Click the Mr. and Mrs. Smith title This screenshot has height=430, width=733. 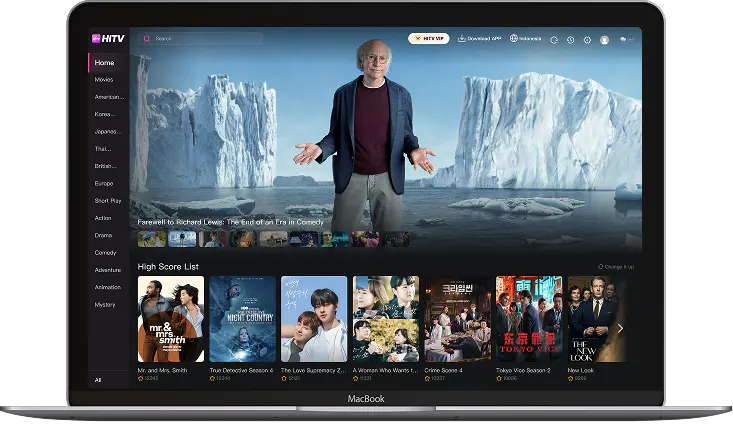pos(162,370)
